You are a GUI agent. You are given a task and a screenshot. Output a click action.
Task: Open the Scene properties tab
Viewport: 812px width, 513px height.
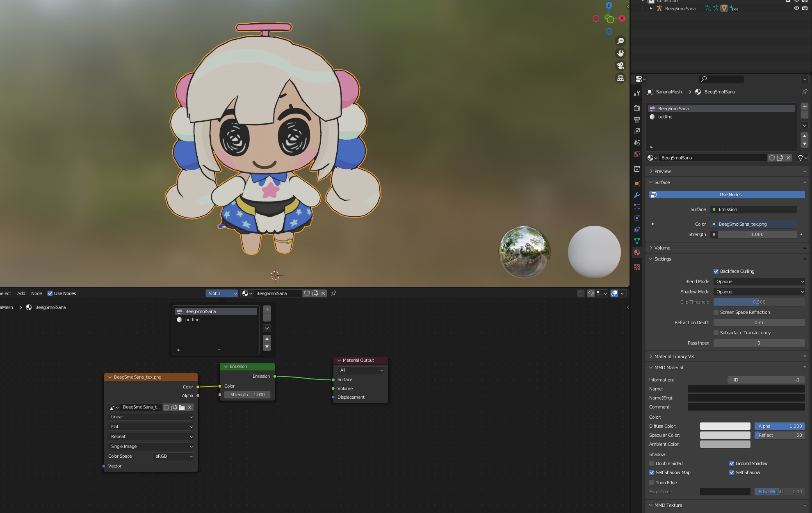coord(636,143)
